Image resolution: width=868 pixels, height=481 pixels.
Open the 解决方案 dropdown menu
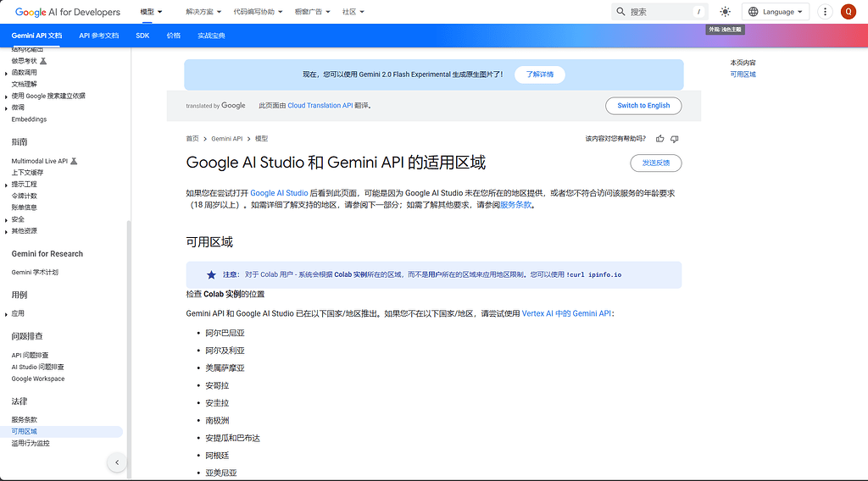(203, 12)
